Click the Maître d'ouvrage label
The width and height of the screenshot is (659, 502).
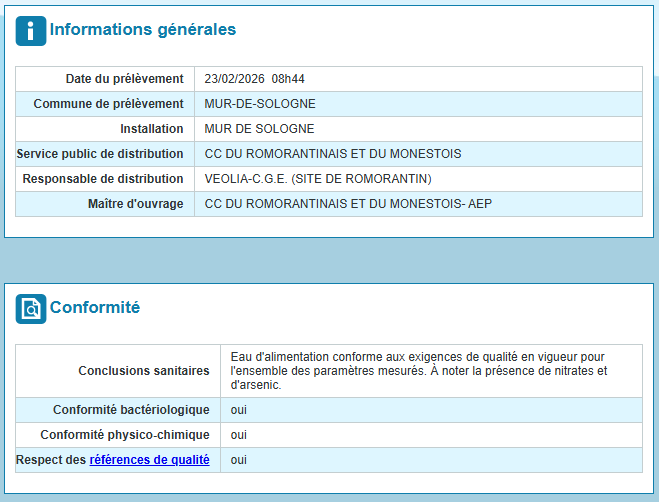[135, 204]
